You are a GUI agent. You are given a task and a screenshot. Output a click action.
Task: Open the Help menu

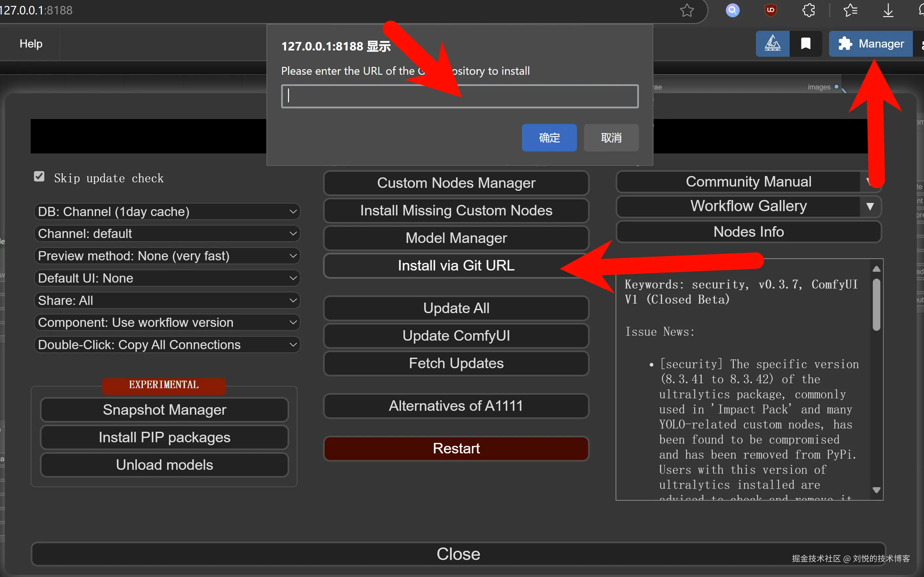(x=31, y=44)
